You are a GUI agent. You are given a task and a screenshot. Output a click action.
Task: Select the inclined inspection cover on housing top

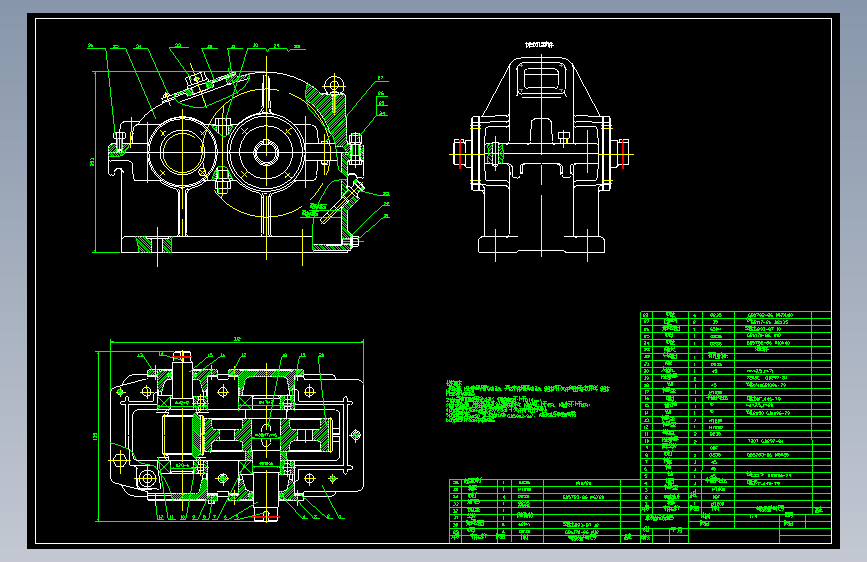click(x=200, y=87)
